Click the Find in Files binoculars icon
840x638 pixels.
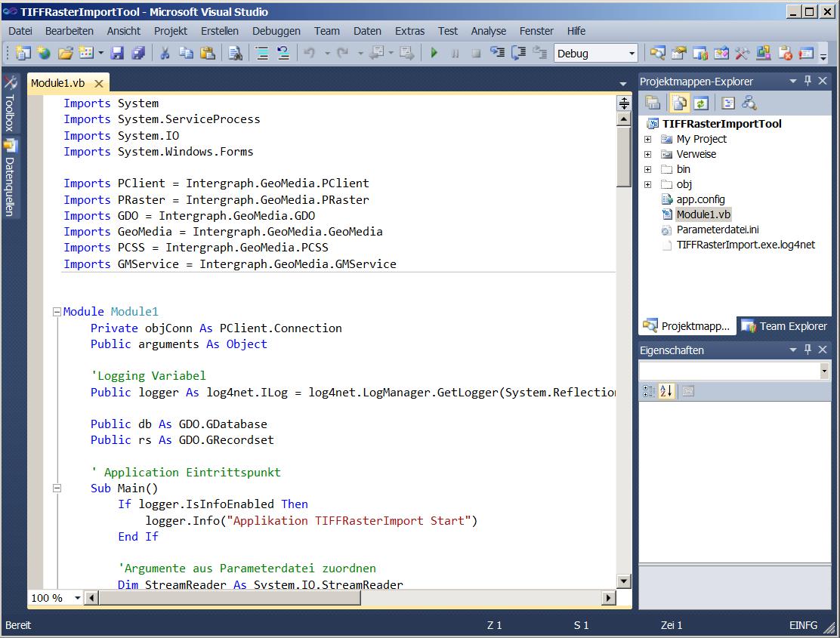click(x=235, y=53)
